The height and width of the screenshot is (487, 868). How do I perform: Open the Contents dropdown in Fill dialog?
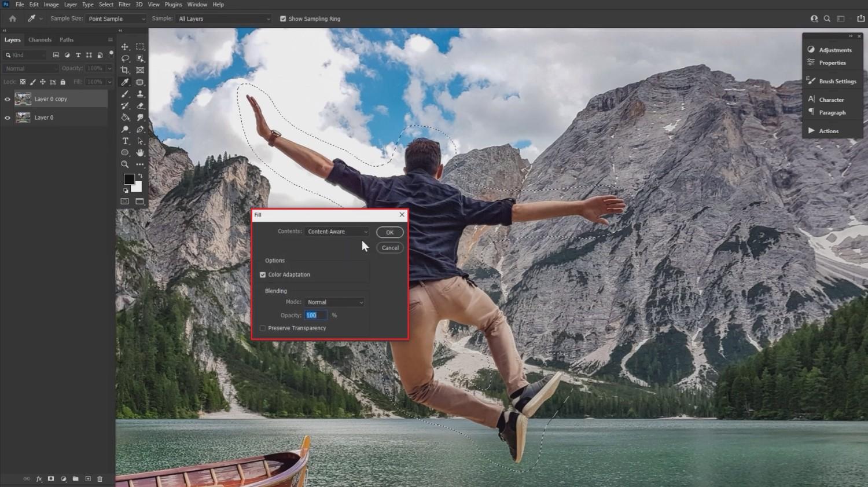coord(337,232)
